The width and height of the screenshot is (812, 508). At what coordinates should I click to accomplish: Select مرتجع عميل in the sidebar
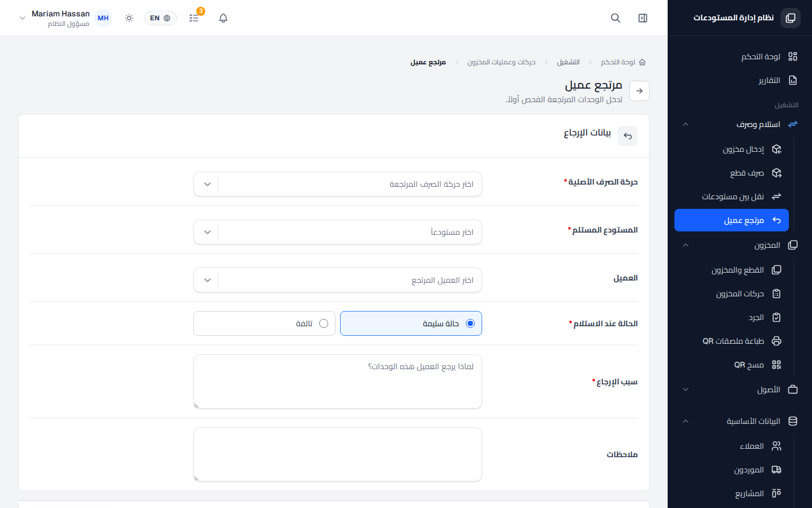pyautogui.click(x=732, y=220)
